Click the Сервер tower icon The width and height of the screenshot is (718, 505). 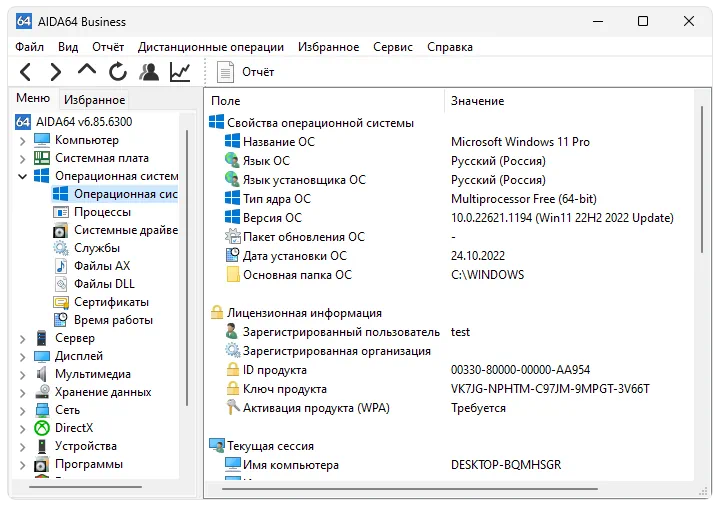(x=42, y=338)
